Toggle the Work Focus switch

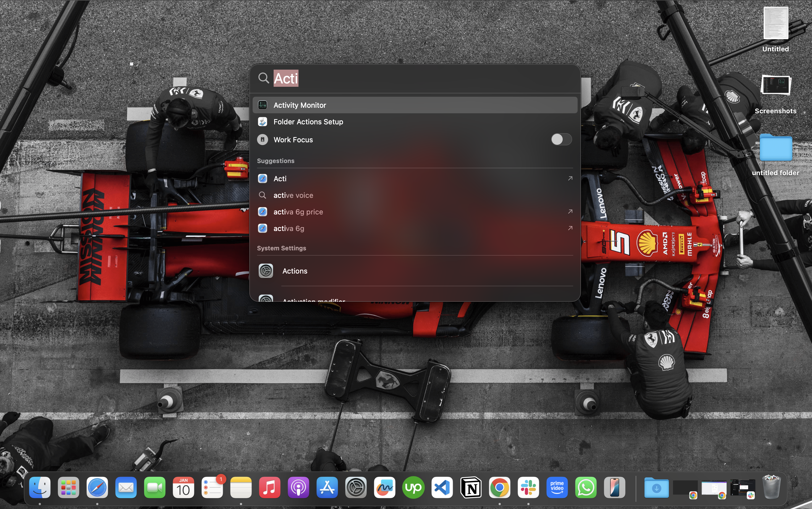click(x=561, y=139)
